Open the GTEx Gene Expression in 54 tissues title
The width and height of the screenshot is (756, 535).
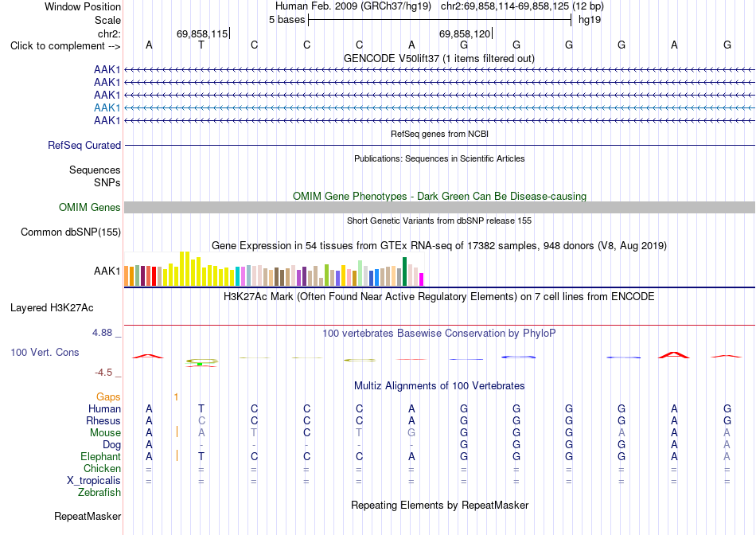(x=438, y=245)
